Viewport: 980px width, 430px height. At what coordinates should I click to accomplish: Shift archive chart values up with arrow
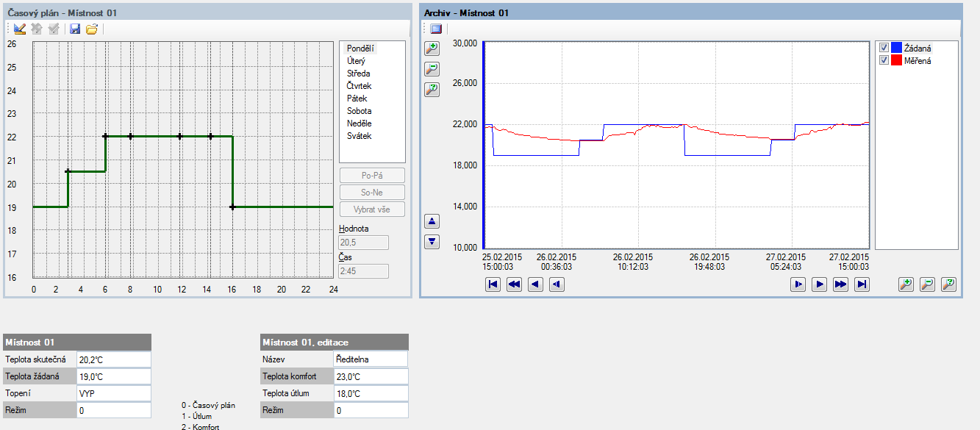click(432, 221)
